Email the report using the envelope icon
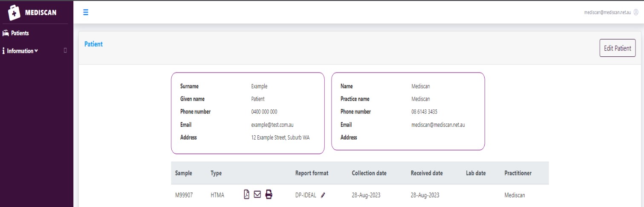 click(257, 195)
